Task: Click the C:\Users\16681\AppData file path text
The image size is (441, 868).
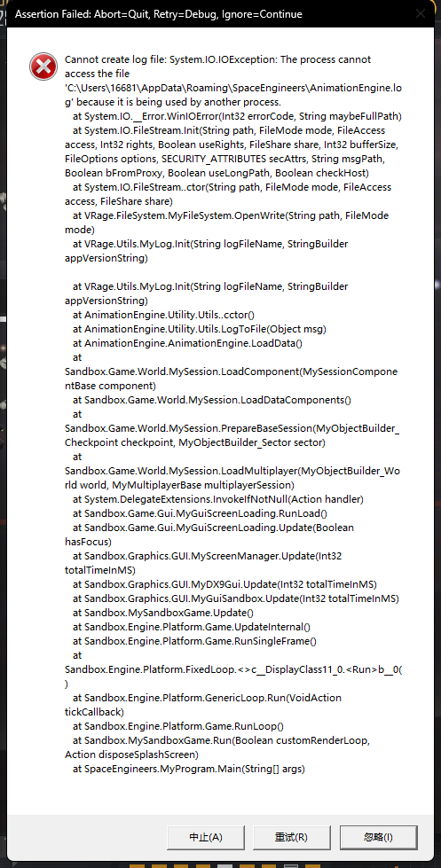Action: (233, 88)
